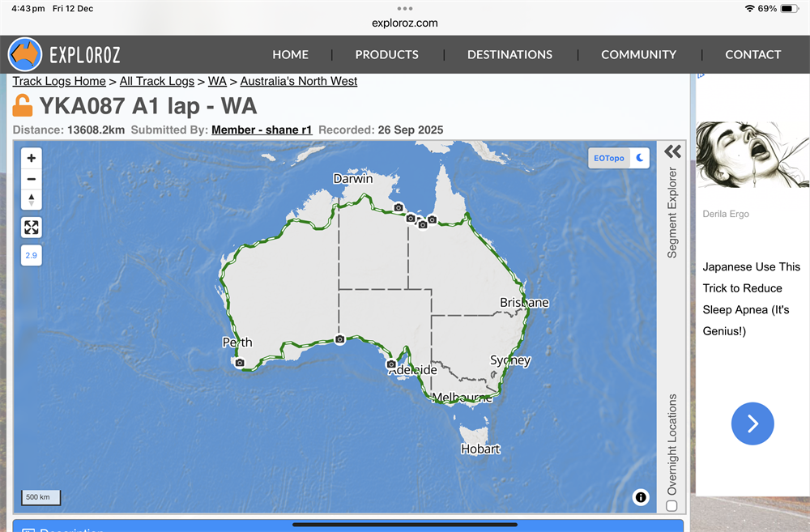Viewport: 810px width, 532px height.
Task: Tap the exploroz.com address bar
Action: 405,23
